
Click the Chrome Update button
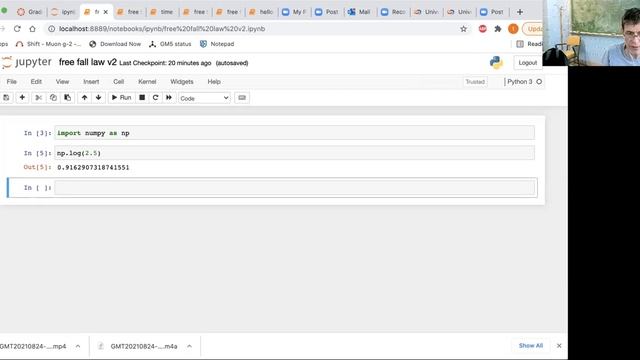[533, 29]
